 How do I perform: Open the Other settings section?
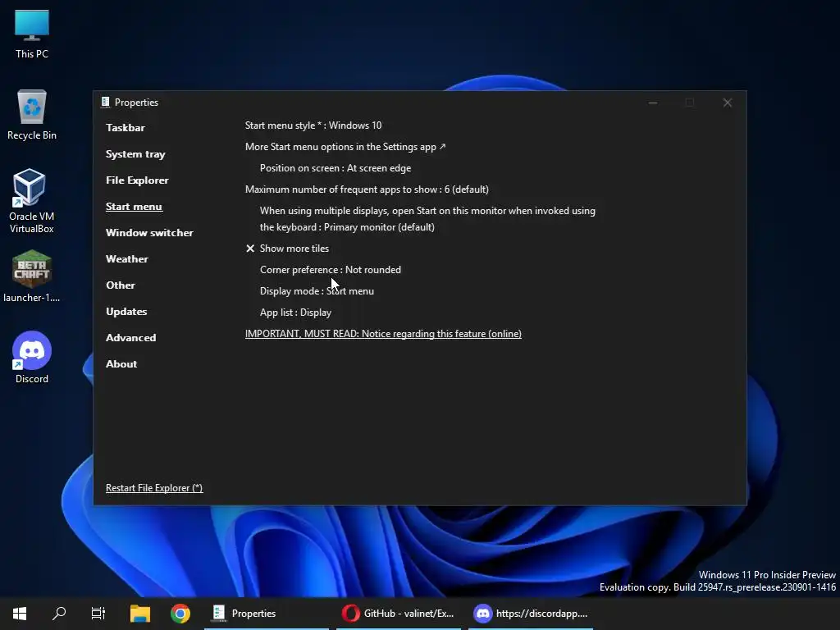pyautogui.click(x=121, y=285)
